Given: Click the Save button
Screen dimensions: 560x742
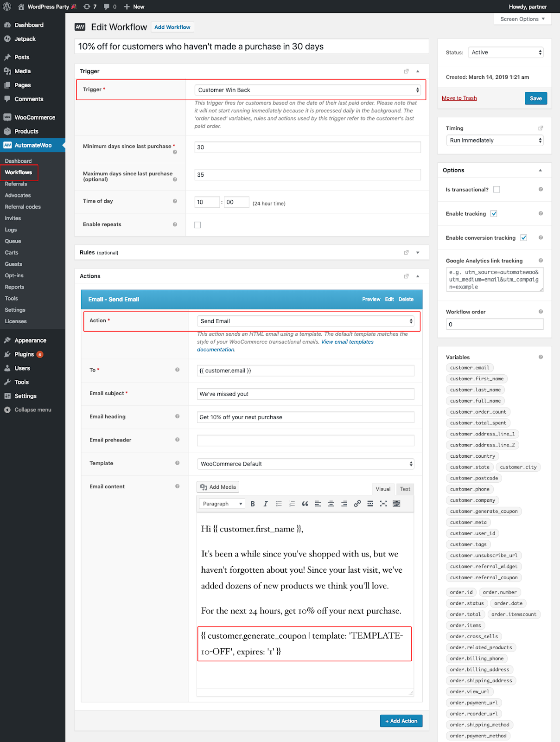Looking at the screenshot, I should [x=536, y=98].
